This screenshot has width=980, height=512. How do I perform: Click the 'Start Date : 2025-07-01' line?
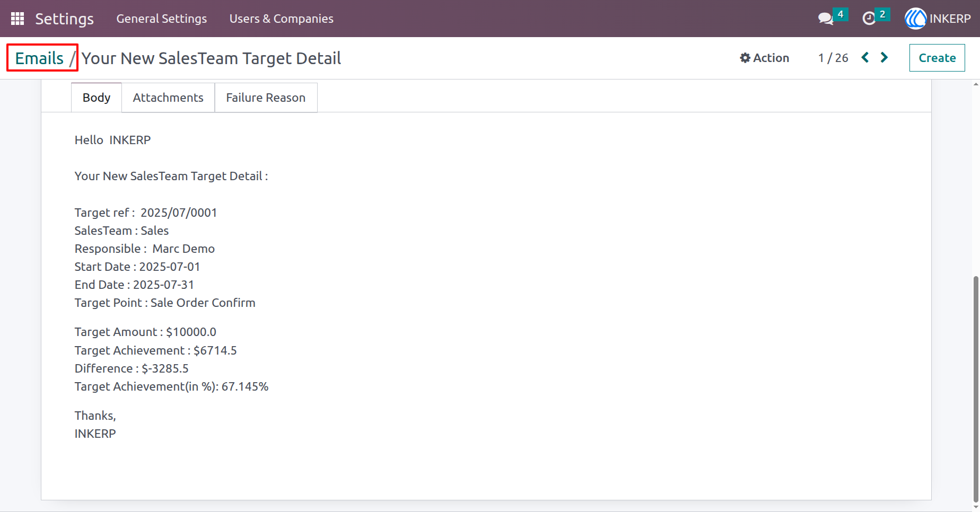tap(137, 267)
